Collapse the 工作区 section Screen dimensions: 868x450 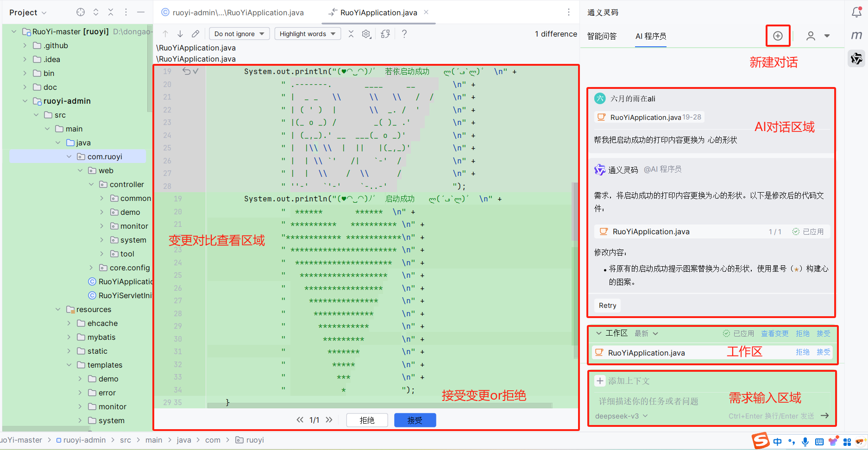(x=599, y=333)
